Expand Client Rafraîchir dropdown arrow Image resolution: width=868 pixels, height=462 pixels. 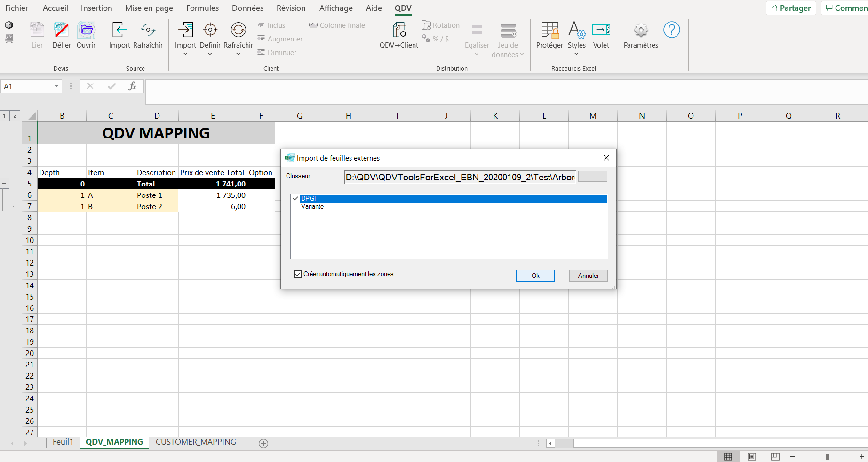pos(238,54)
